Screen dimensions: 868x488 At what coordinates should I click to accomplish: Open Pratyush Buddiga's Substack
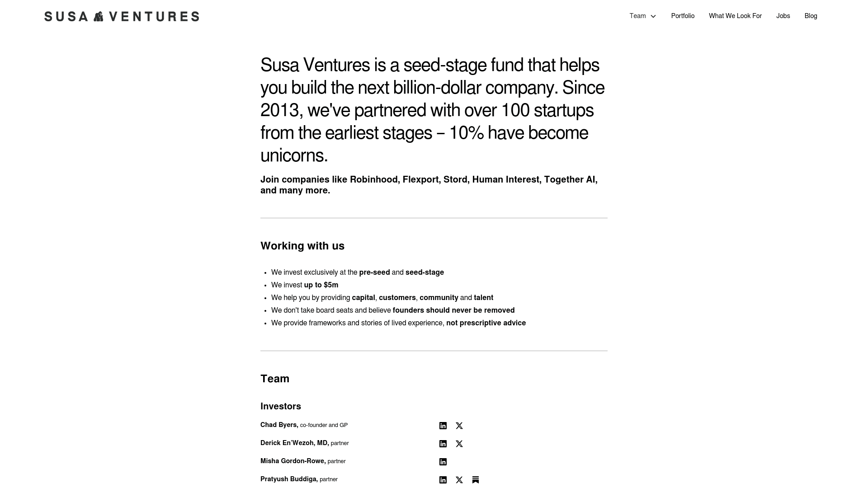tap(476, 480)
